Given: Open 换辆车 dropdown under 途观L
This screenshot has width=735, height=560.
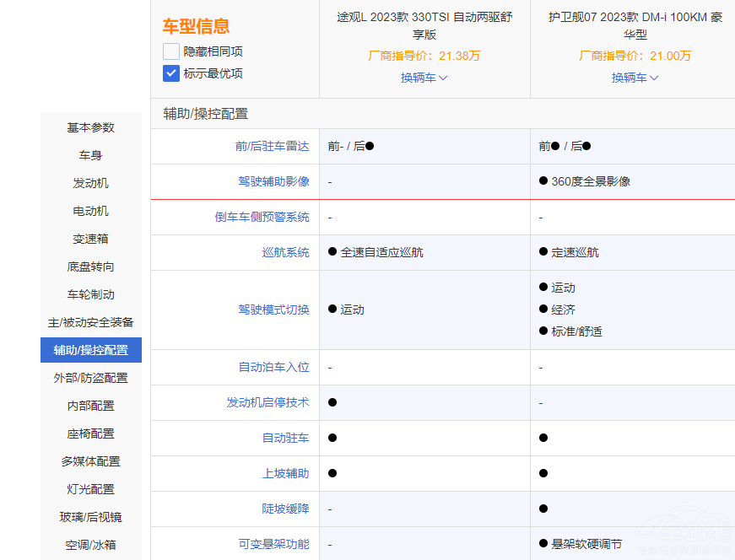Looking at the screenshot, I should point(424,78).
